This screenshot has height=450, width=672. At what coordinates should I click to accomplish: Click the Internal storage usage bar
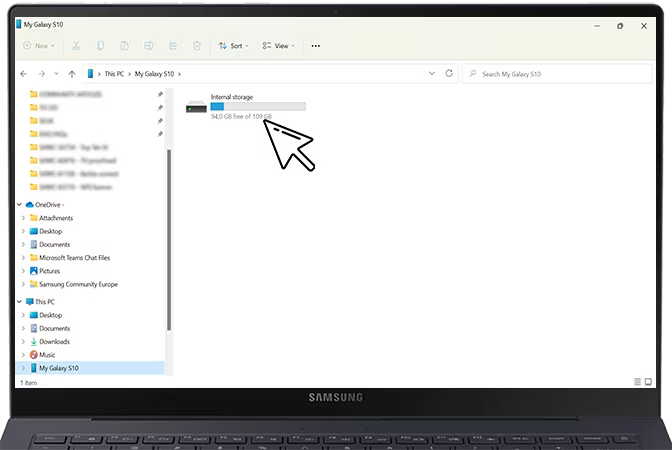(258, 106)
